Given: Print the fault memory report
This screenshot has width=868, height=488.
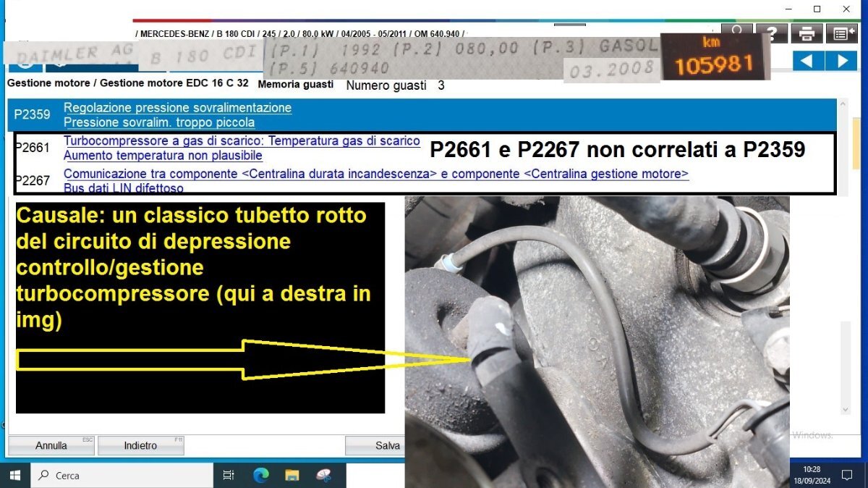Looking at the screenshot, I should click(x=807, y=33).
